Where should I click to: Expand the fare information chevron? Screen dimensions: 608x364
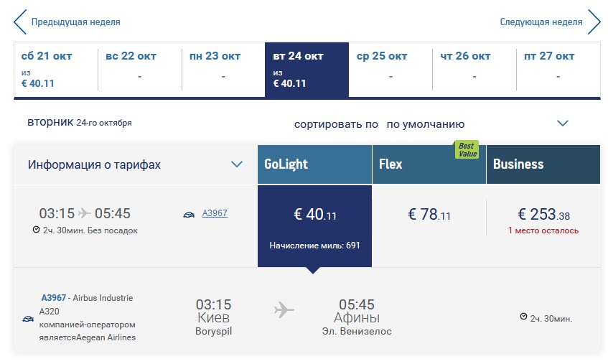click(x=237, y=164)
